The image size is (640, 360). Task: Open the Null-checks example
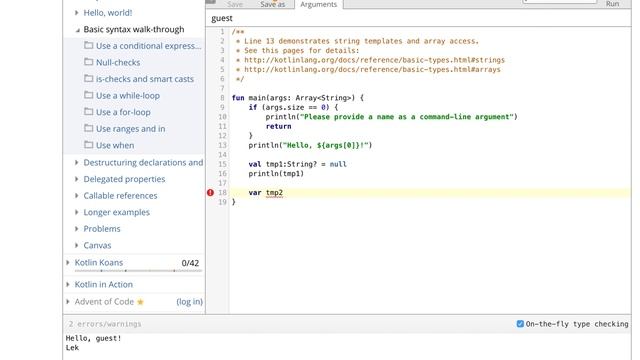118,62
